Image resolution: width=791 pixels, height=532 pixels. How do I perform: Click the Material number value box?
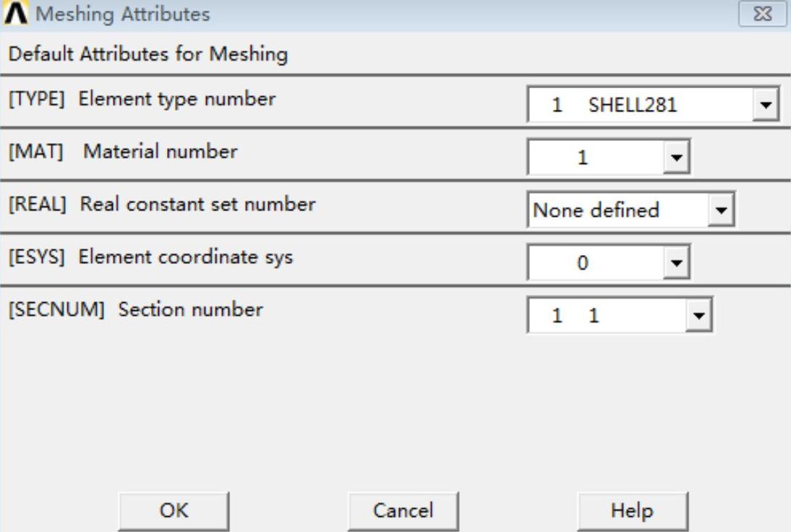click(x=594, y=158)
